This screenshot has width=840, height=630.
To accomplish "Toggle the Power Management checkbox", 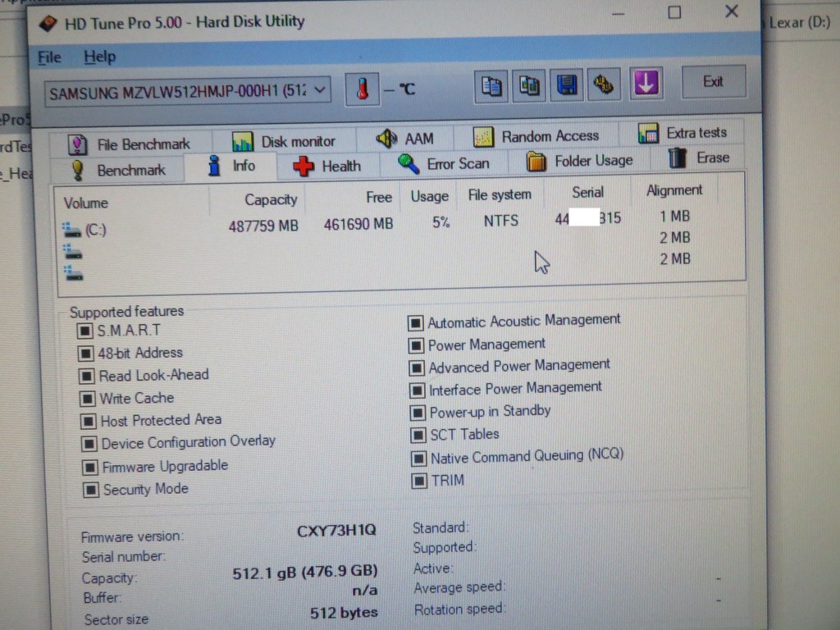I will [416, 345].
